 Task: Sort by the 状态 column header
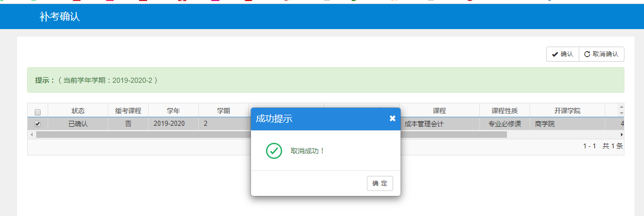(78, 111)
